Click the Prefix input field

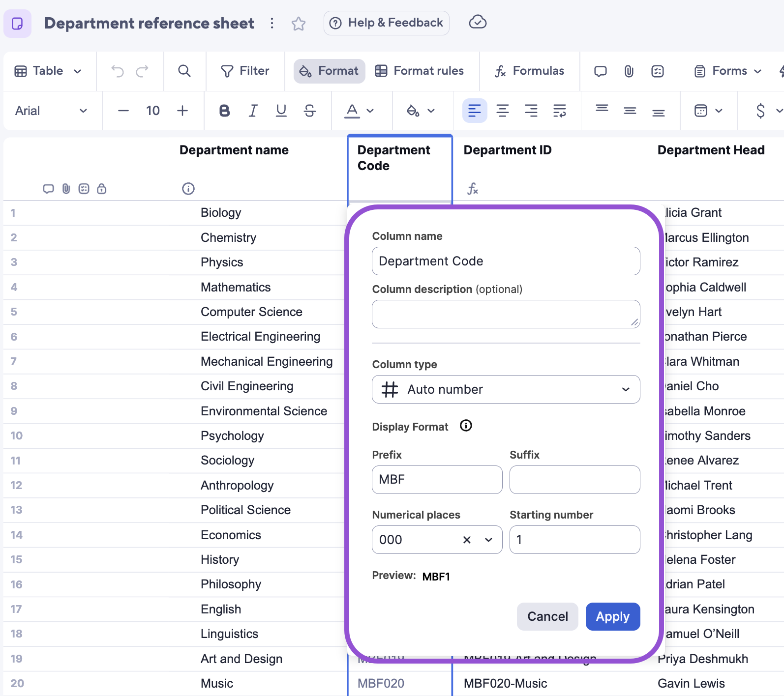pos(437,480)
